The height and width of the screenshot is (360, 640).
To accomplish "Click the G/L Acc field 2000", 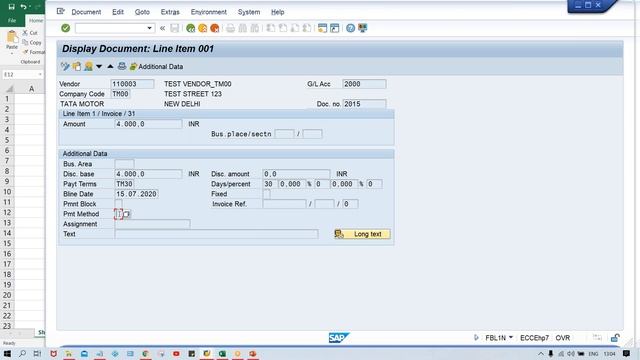I will click(x=364, y=84).
